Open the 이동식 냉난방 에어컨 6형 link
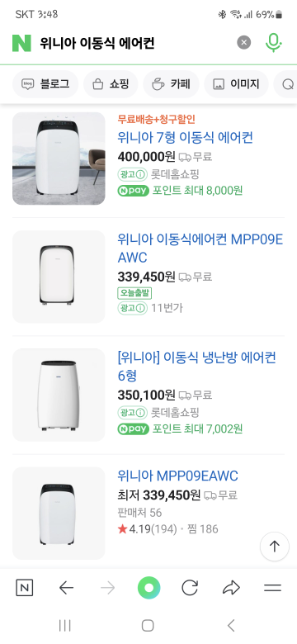297x644 pixels. [x=197, y=367]
